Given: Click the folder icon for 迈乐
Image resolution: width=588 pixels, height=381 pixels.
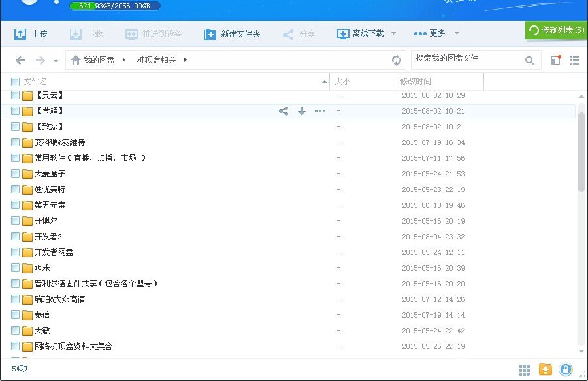Looking at the screenshot, I should coord(27,268).
